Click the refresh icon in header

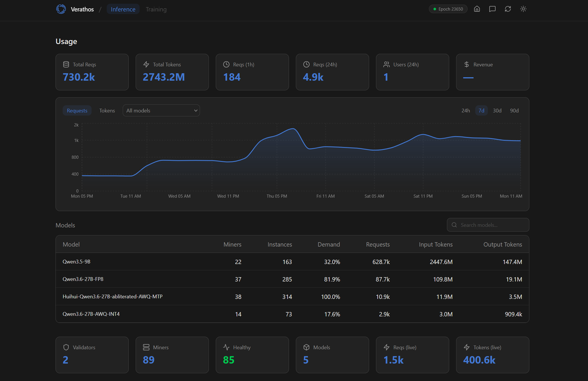point(508,9)
